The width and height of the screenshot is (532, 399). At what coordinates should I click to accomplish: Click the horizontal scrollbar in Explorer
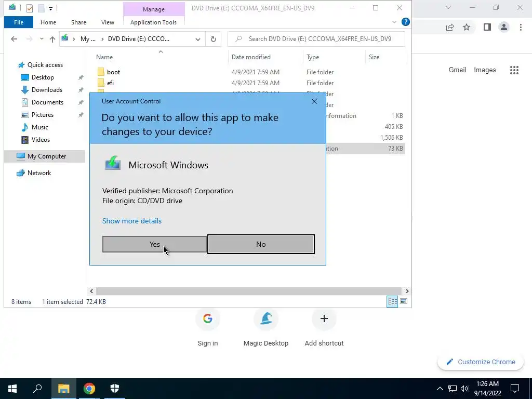pos(249,291)
